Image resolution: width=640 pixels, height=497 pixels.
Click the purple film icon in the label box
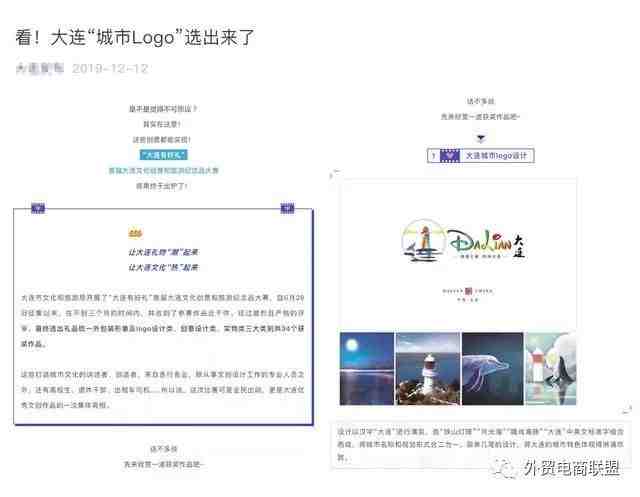click(450, 155)
